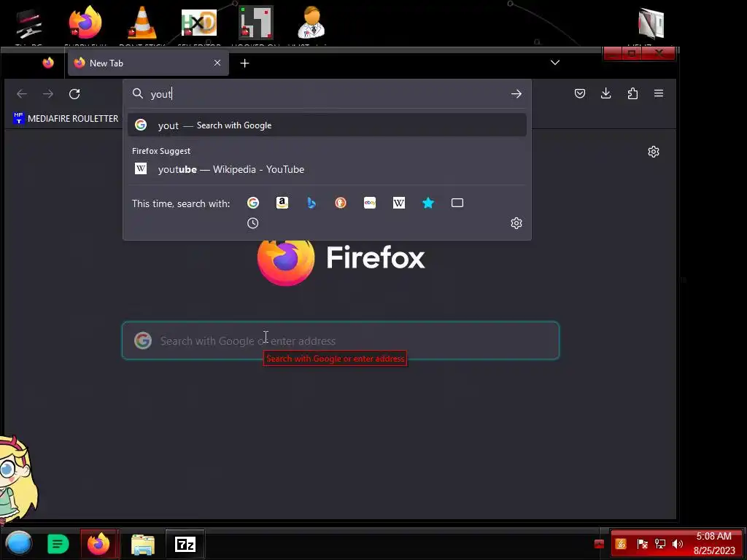
Task: Search this time with Google icon
Action: coord(253,203)
